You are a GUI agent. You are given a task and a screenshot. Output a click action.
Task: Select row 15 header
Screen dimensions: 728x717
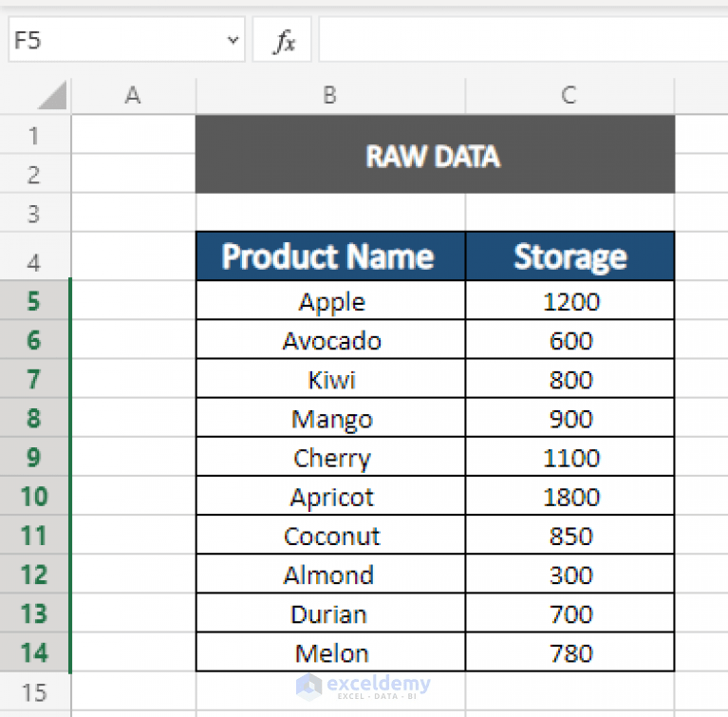(x=34, y=691)
